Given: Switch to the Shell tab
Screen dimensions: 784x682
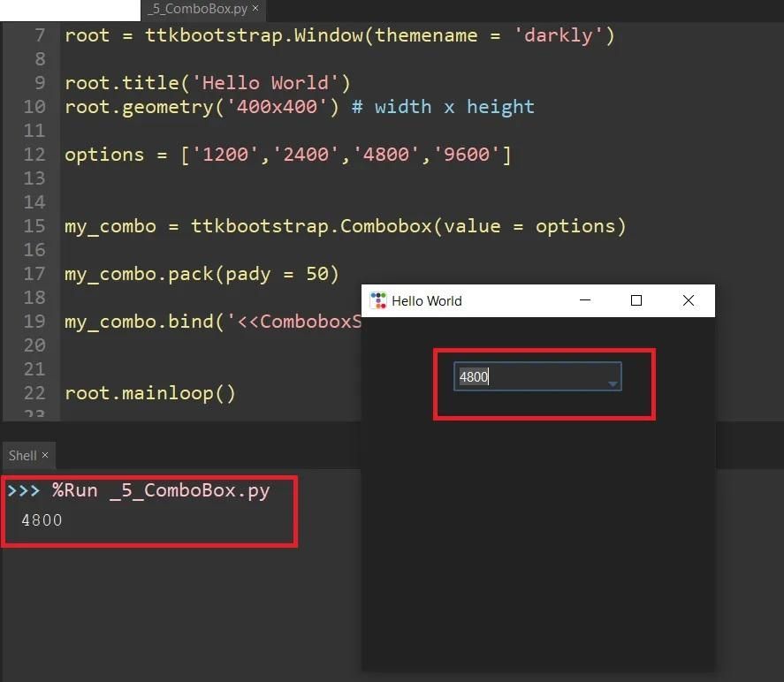Looking at the screenshot, I should (22, 456).
